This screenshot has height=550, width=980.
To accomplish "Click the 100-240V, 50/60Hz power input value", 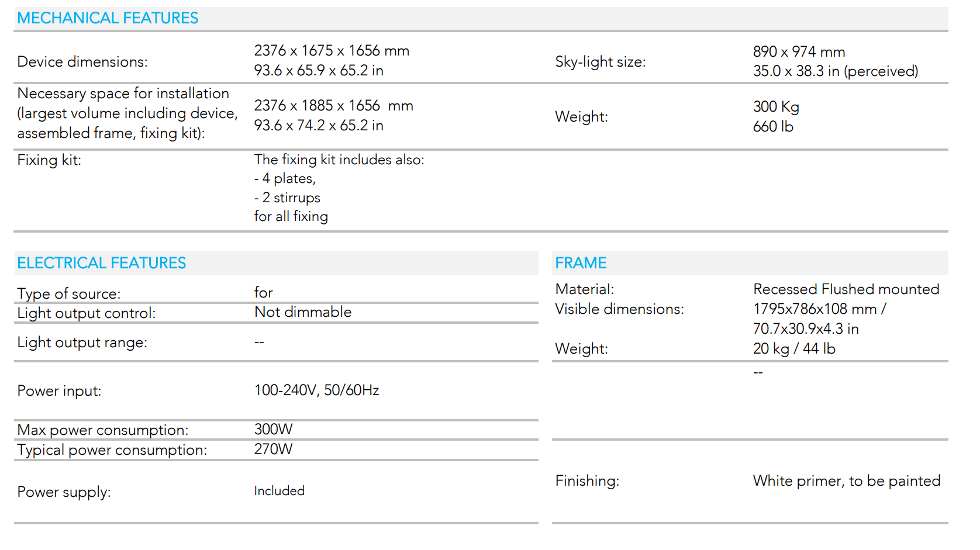I will 316,390.
